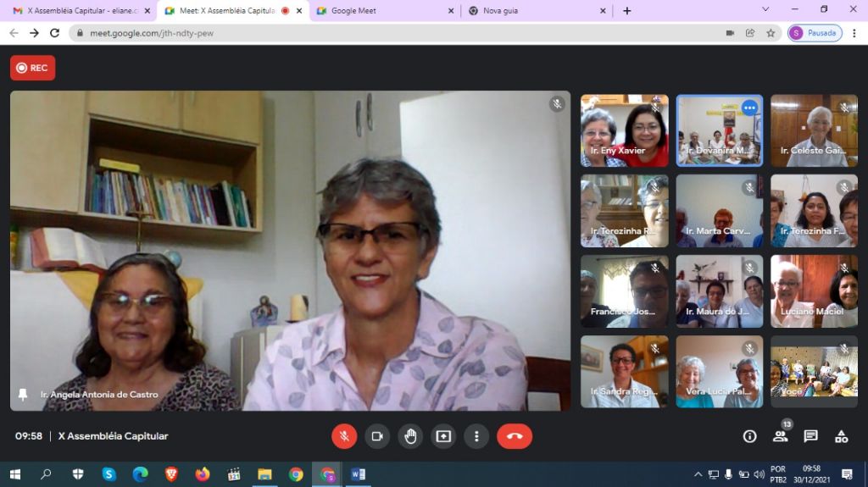Turn off the camera
Viewport: 868px width, 487px height.
(377, 436)
